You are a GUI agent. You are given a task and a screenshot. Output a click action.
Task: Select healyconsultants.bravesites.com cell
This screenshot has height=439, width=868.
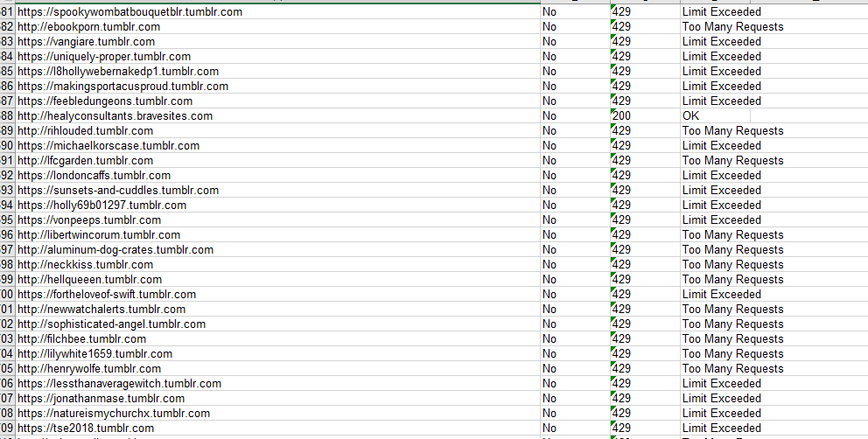tap(278, 116)
